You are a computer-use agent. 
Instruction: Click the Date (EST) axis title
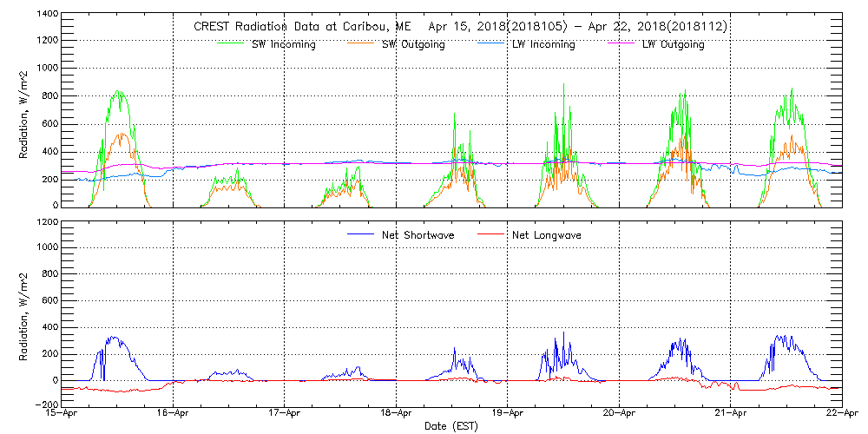pyautogui.click(x=451, y=426)
